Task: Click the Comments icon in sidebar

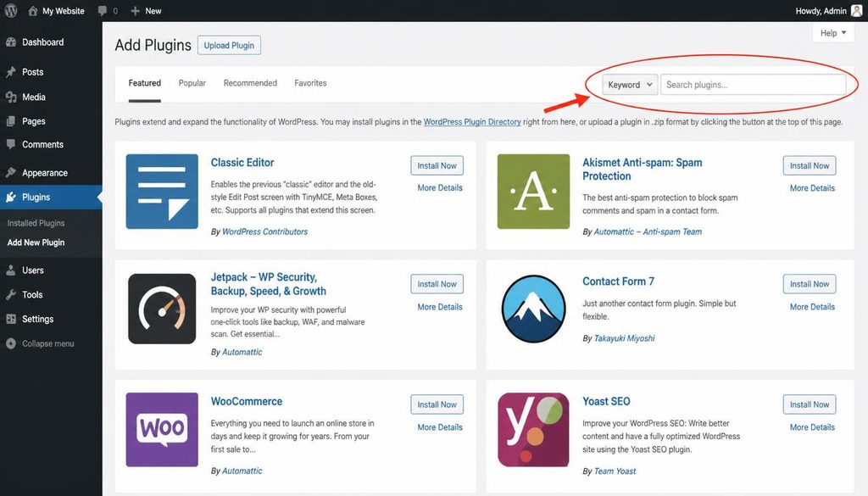Action: [10, 144]
